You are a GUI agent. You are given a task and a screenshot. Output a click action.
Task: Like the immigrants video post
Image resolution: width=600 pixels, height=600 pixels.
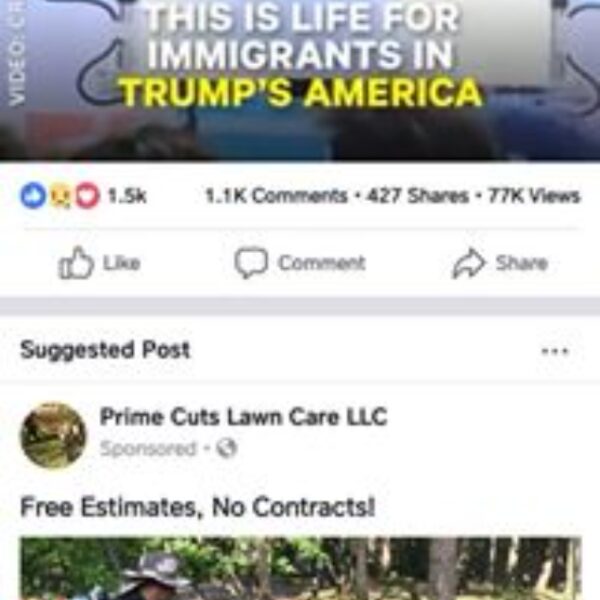[x=99, y=263]
